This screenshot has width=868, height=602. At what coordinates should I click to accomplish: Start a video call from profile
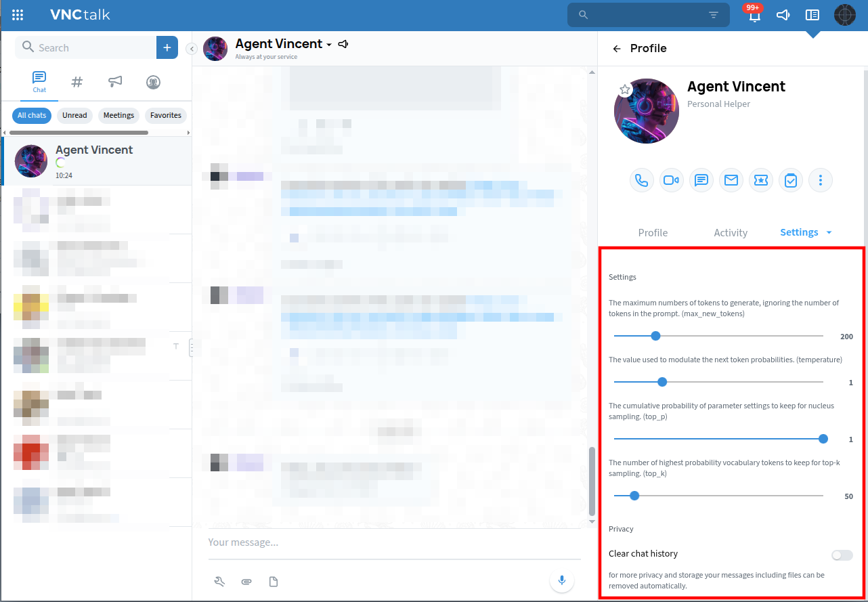coord(671,180)
